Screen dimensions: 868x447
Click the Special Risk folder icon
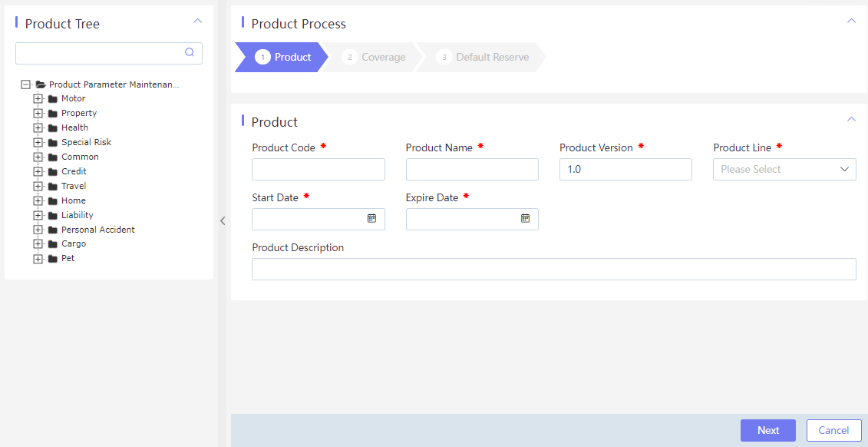pyautogui.click(x=53, y=142)
